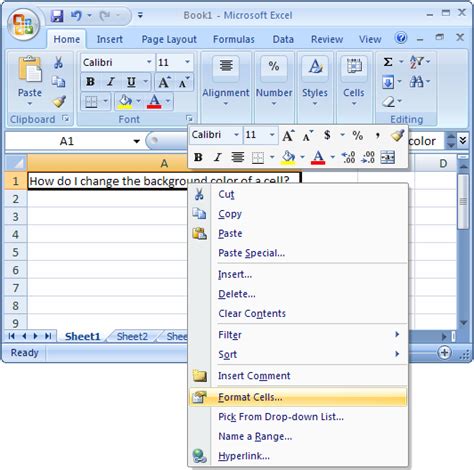
Task: Choose Insert Comment in context menu
Action: [298, 376]
